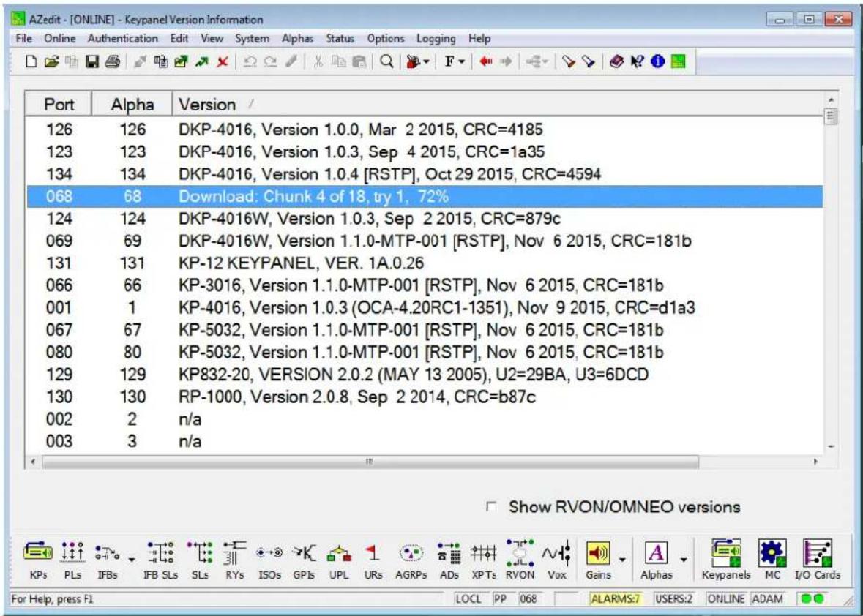Open the AGRPs view icon

pyautogui.click(x=411, y=560)
